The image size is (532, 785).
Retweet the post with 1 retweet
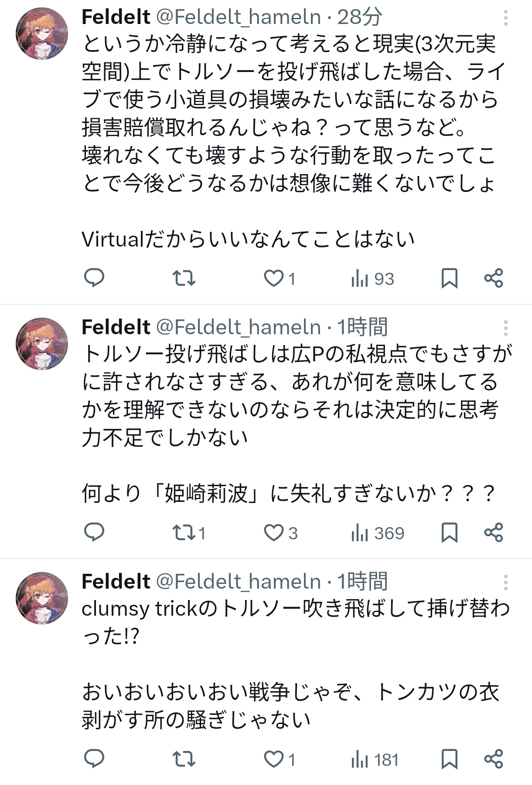coord(189,533)
